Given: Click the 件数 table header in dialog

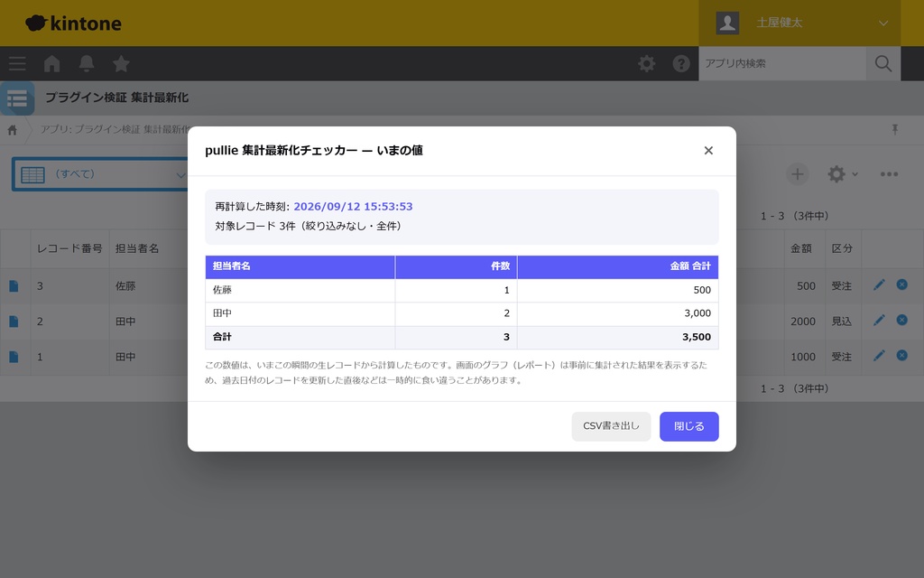Looking at the screenshot, I should 456,266.
